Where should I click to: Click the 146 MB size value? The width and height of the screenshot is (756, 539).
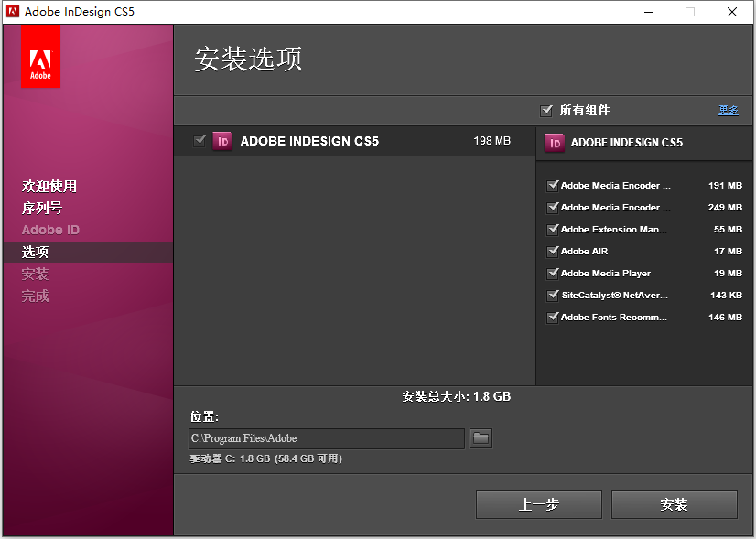725,318
